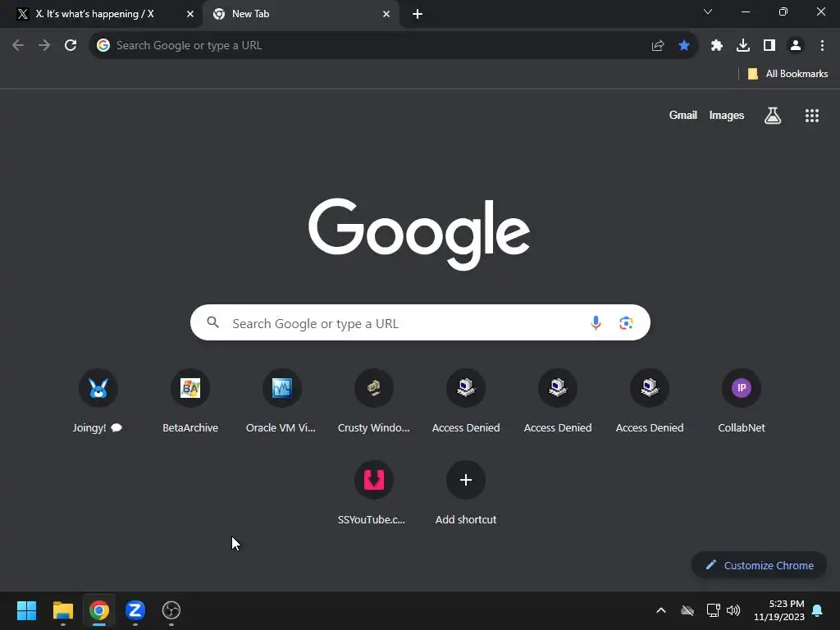This screenshot has width=840, height=630.
Task: Open Search Labs flask icon
Action: click(x=773, y=115)
